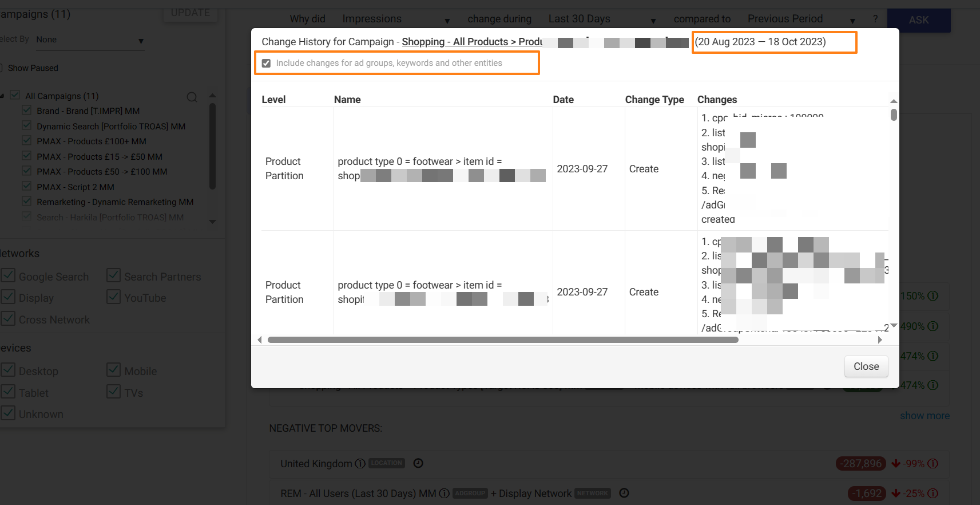Click right arrow of horizontal scrollbar
Image resolution: width=980 pixels, height=505 pixels.
[x=880, y=340]
